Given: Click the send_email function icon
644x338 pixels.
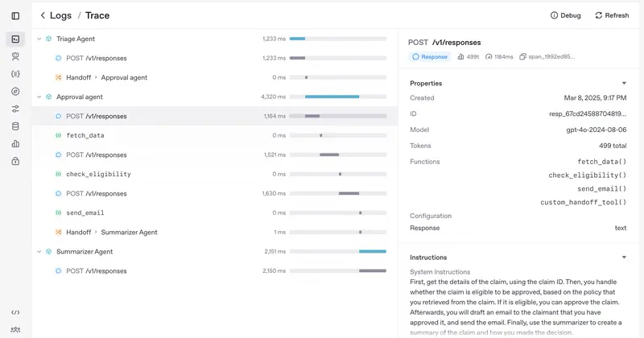Looking at the screenshot, I should tap(58, 212).
